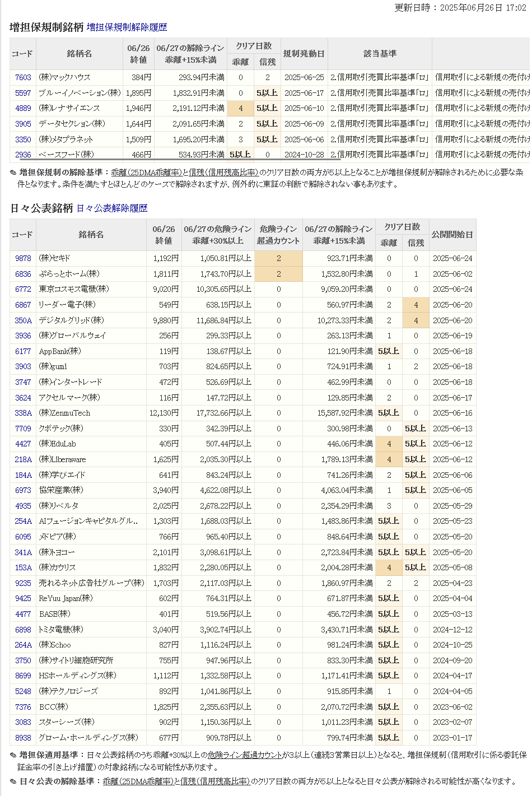This screenshot has height=796, width=532.
Task: Select the 規制発動日 value 2025-06-25
Action: 304,77
